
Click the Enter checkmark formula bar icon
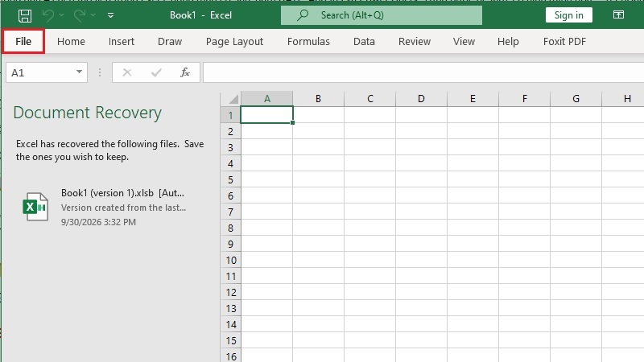pos(156,72)
